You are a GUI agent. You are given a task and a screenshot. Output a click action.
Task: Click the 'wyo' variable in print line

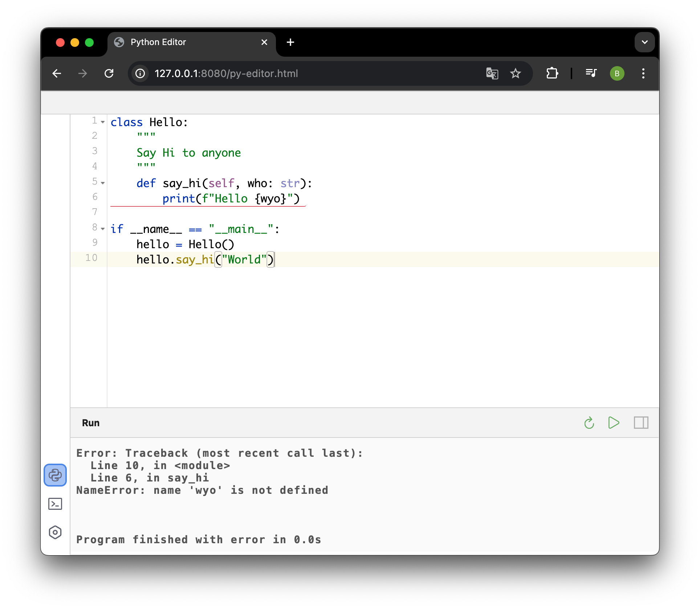(270, 199)
